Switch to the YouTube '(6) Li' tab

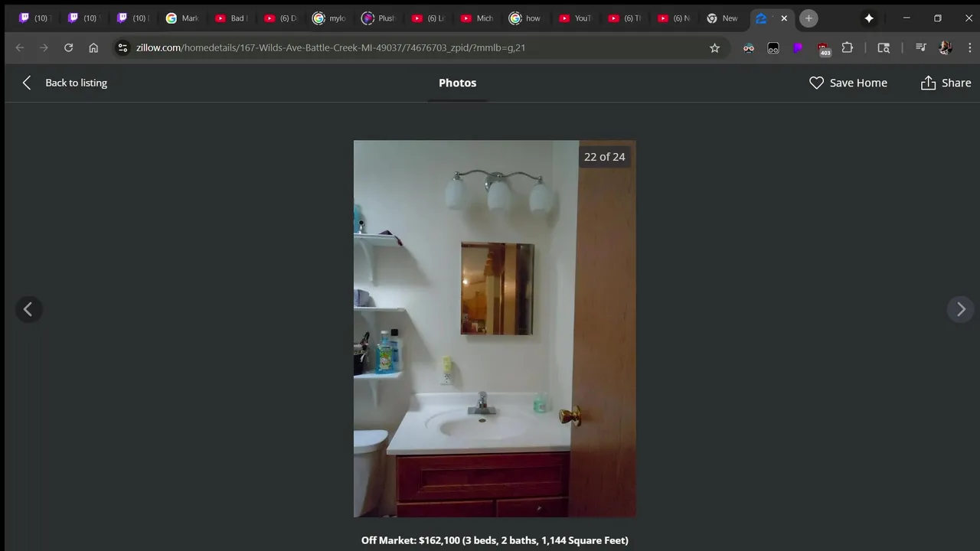pos(428,18)
